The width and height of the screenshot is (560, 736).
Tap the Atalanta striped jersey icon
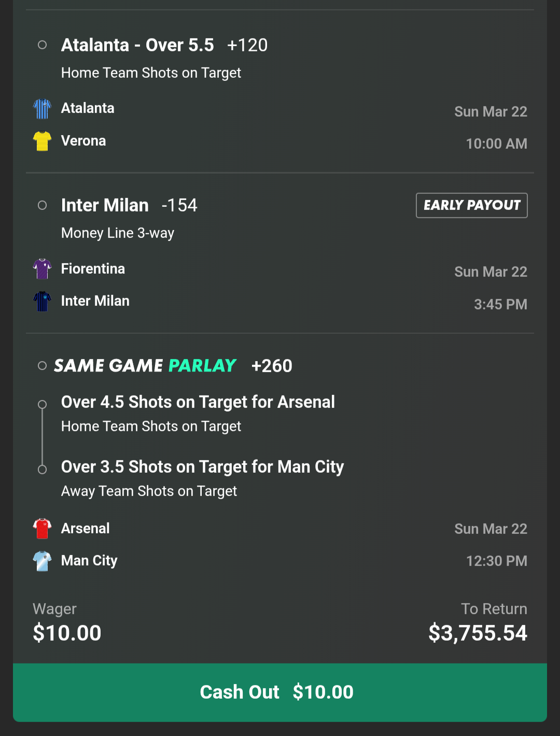pyautogui.click(x=42, y=109)
